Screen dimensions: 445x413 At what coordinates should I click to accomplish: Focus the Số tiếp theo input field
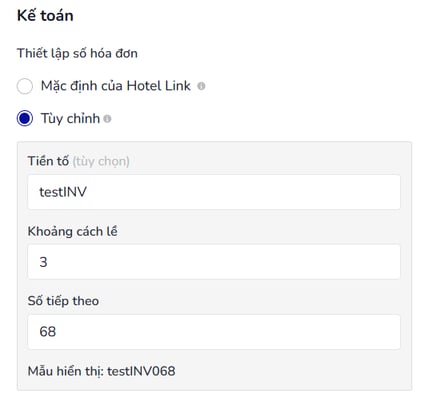click(x=214, y=332)
